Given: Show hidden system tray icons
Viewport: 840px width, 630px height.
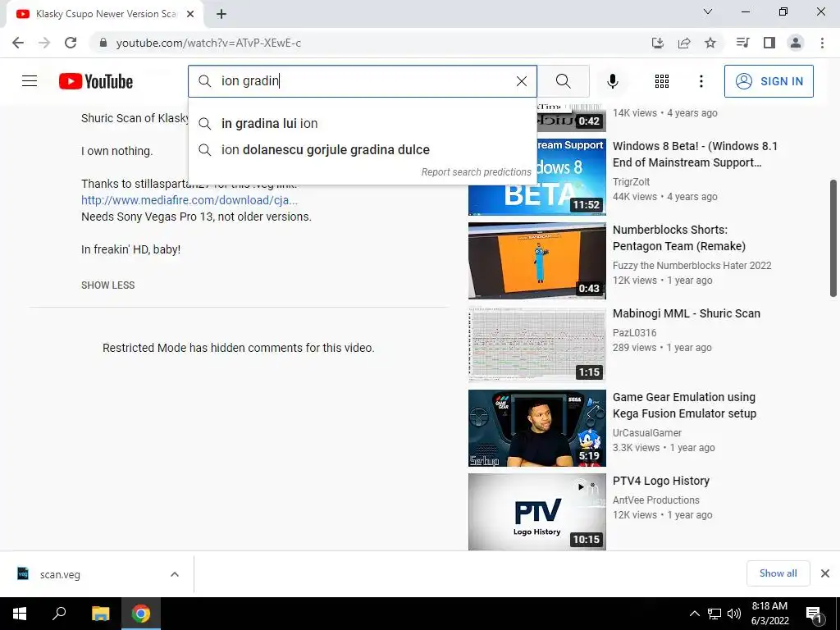Looking at the screenshot, I should click(694, 614).
